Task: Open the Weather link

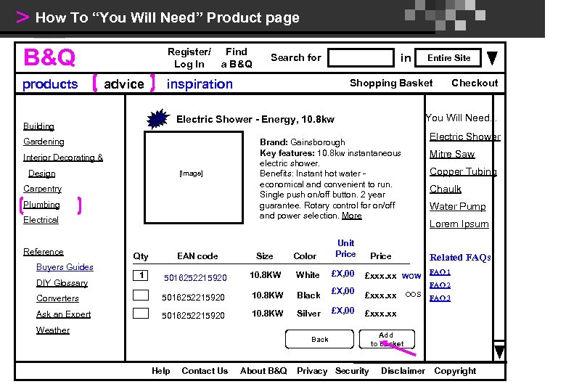Action: 53,330
